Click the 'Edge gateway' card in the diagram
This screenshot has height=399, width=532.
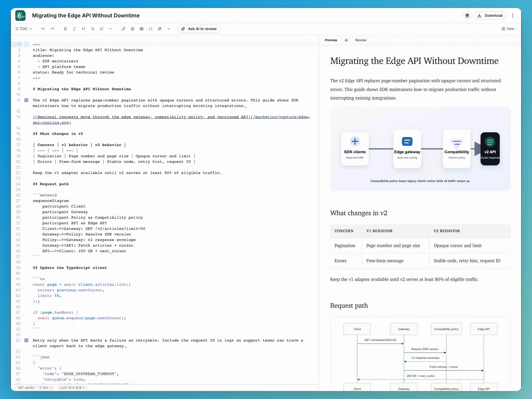(407, 149)
